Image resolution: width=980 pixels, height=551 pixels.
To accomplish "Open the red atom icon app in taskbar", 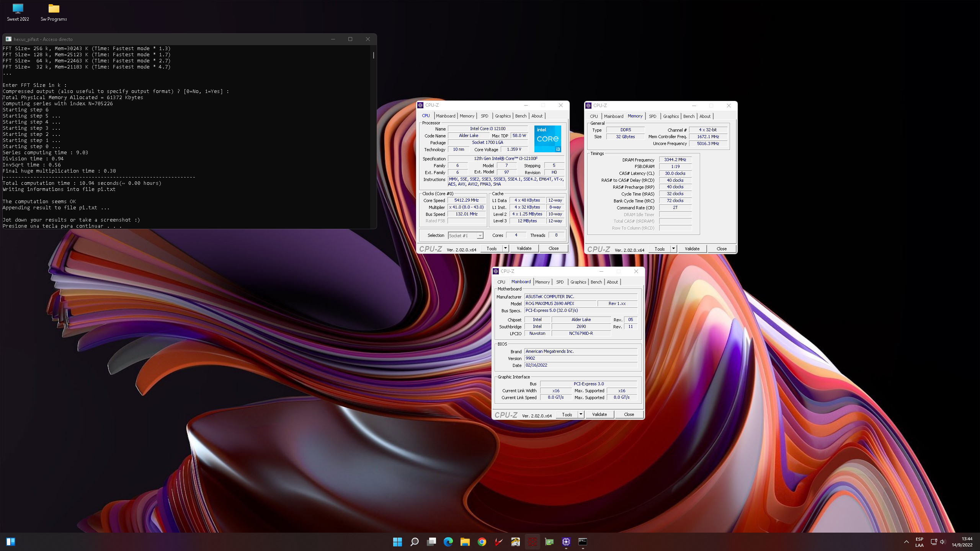I will point(532,542).
